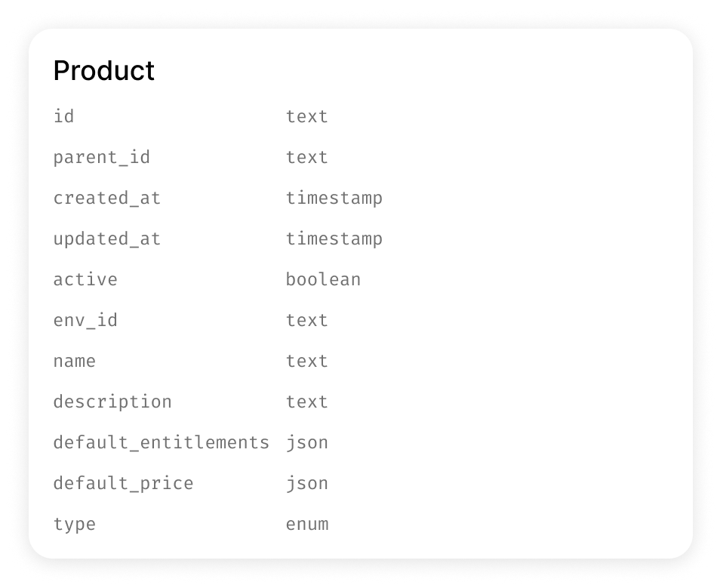This screenshot has width=717, height=588.
Task: Select text type beside description
Action: point(307,402)
